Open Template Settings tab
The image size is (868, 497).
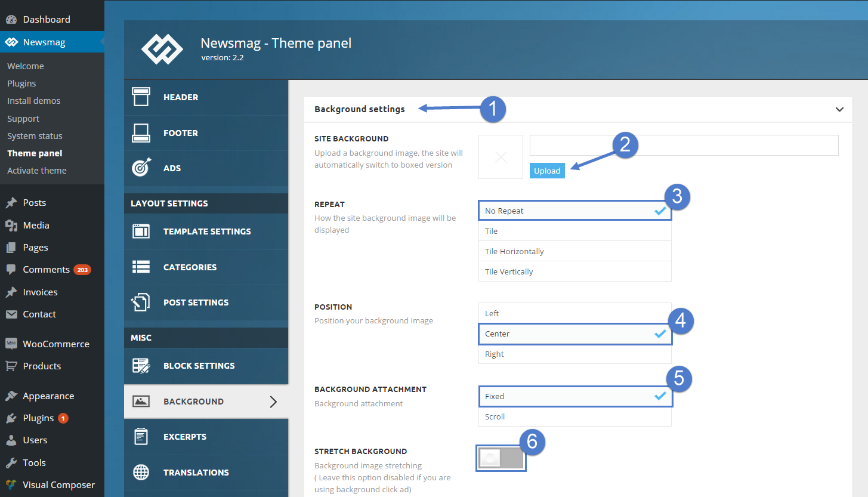click(x=206, y=231)
